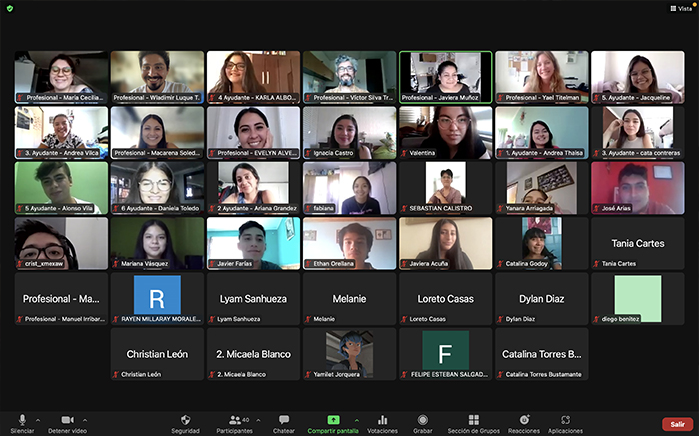This screenshot has width=699, height=436.
Task: Click the green Compartir pantalla icon
Action: [x=334, y=420]
